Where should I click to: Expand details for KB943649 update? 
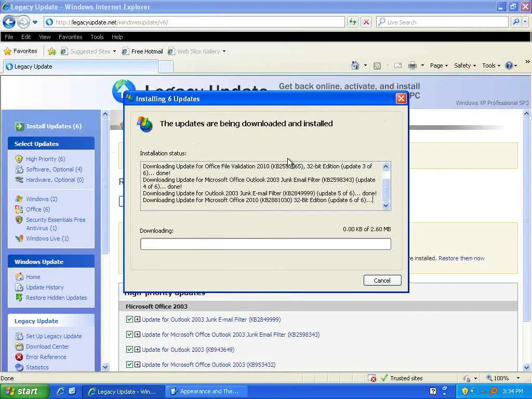coord(137,350)
